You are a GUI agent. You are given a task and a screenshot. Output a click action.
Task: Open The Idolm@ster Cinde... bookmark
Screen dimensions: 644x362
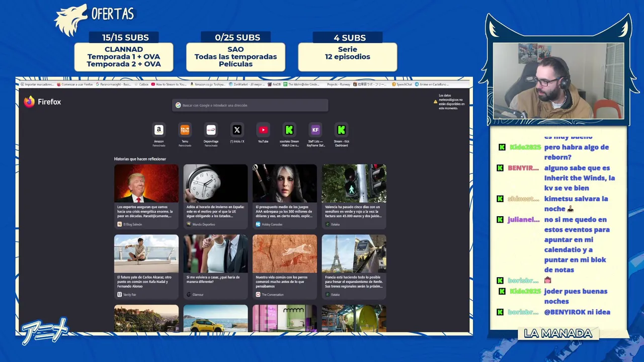click(301, 84)
